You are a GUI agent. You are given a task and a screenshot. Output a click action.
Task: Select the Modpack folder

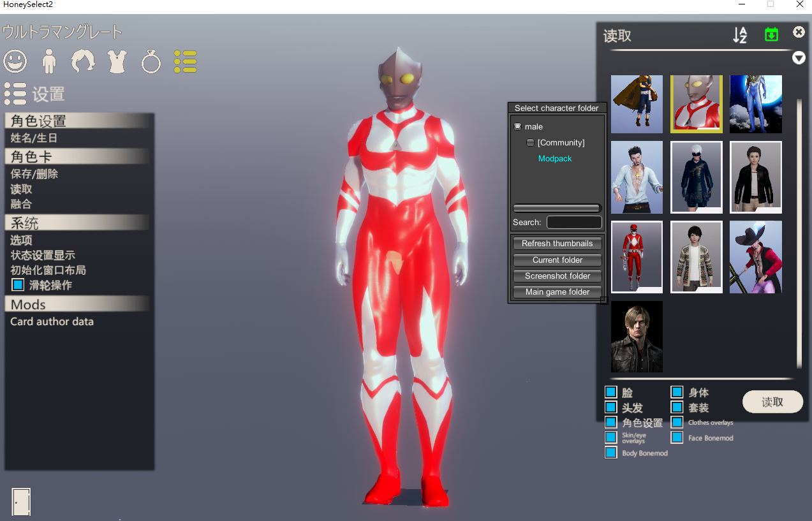click(555, 158)
